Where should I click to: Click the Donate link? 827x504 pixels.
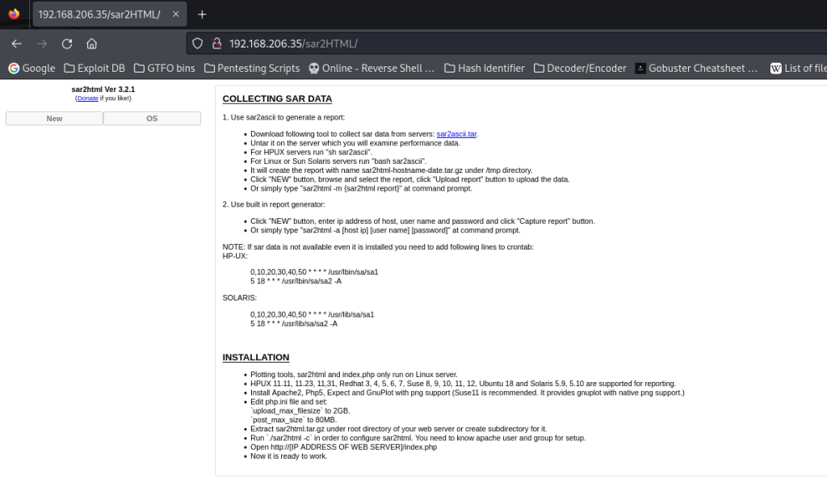pyautogui.click(x=87, y=99)
